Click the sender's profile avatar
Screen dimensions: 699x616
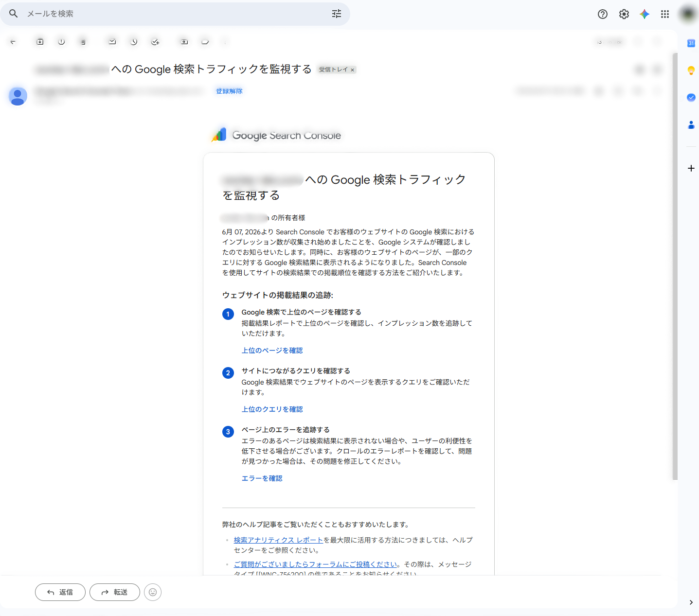tap(18, 96)
